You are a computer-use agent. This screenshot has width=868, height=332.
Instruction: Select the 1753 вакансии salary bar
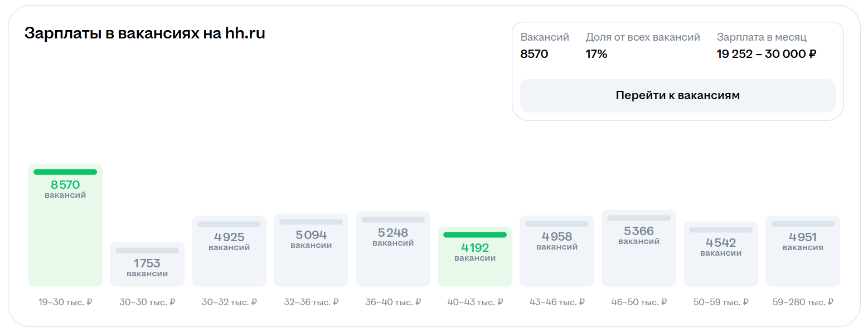tap(147, 265)
